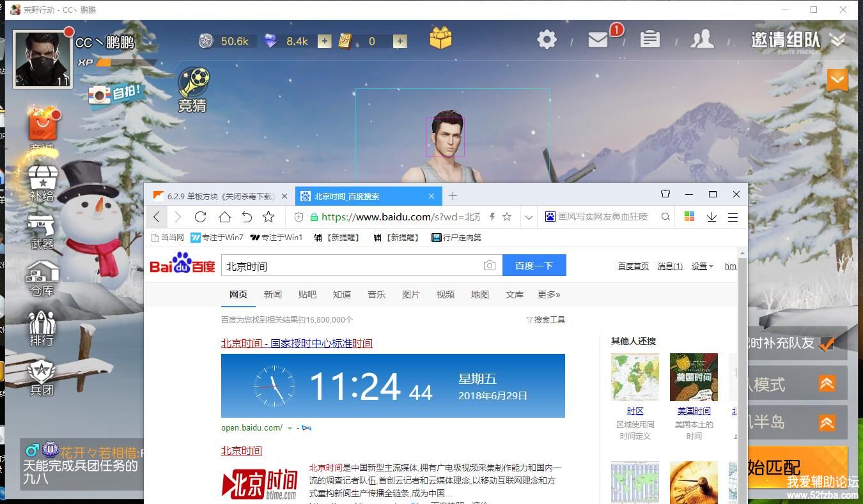Image resolution: width=863 pixels, height=504 pixels.
Task: Open the 当当网 bookmark
Action: pos(167,238)
